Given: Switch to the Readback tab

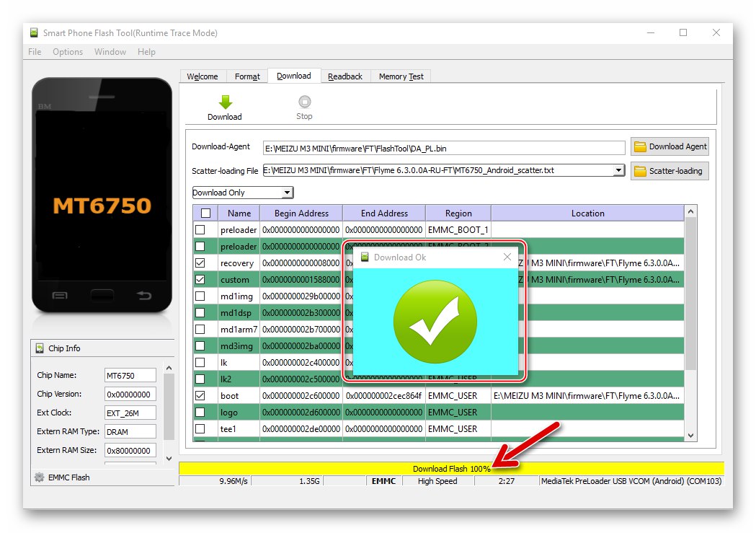Looking at the screenshot, I should point(345,76).
